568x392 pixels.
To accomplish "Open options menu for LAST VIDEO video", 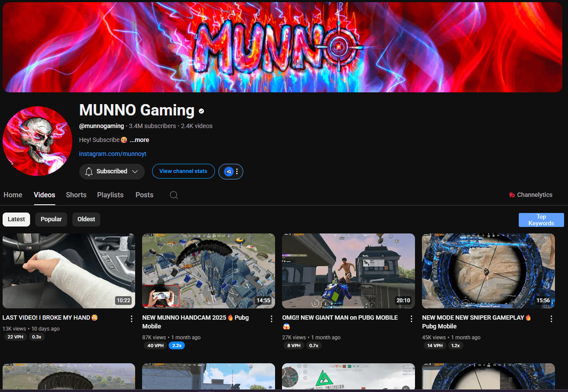I will coord(132,319).
